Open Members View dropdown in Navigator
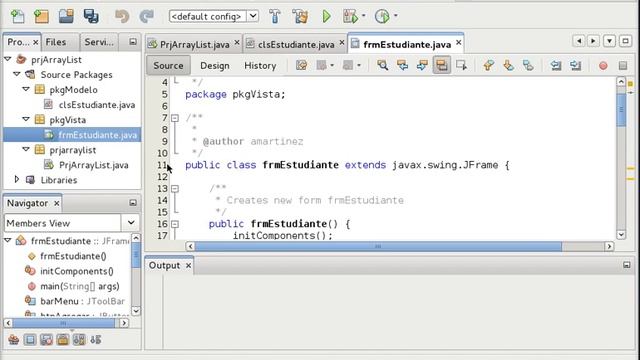 coord(131,223)
